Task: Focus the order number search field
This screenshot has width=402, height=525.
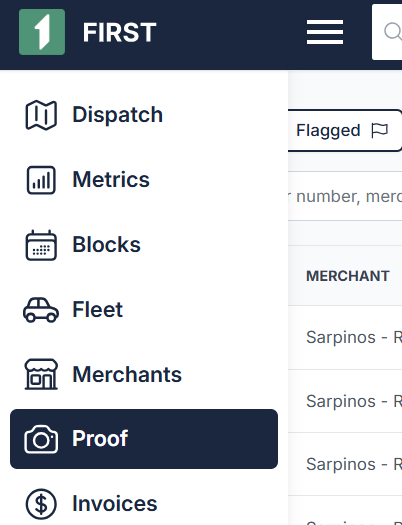Action: [x=345, y=196]
